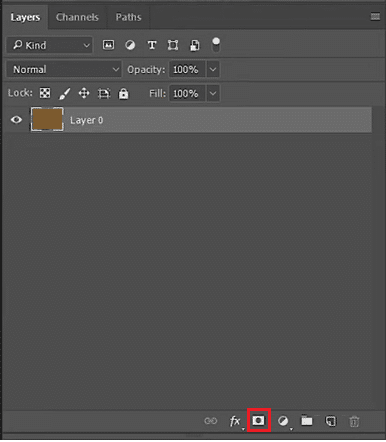Switch to the Paths tab
Image resolution: width=386 pixels, height=442 pixels.
pyautogui.click(x=128, y=17)
